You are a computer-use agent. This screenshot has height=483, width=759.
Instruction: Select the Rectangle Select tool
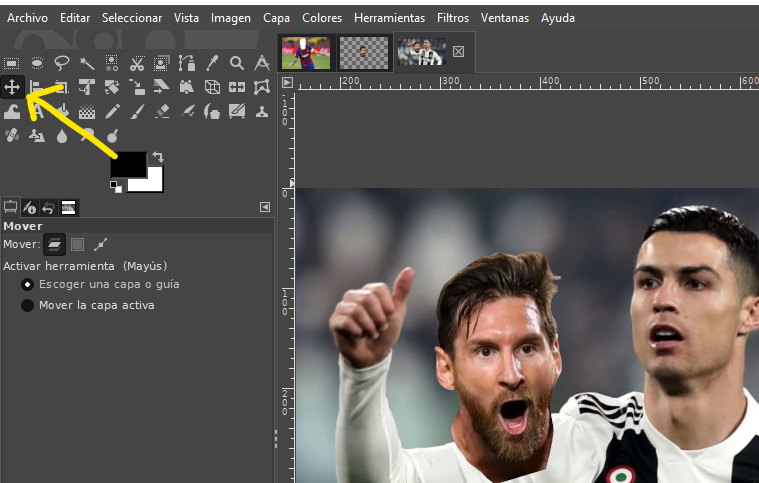[x=13, y=62]
